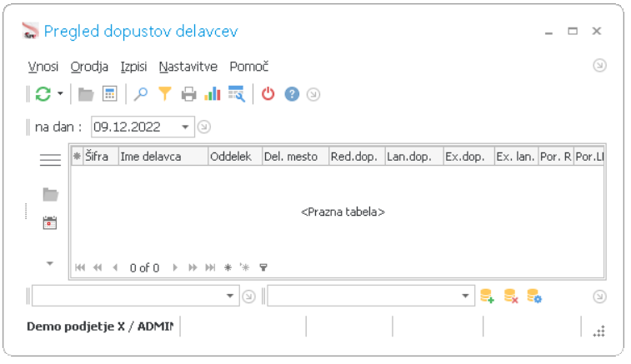Click the blue help question mark
The image size is (631, 364).
[x=292, y=94]
